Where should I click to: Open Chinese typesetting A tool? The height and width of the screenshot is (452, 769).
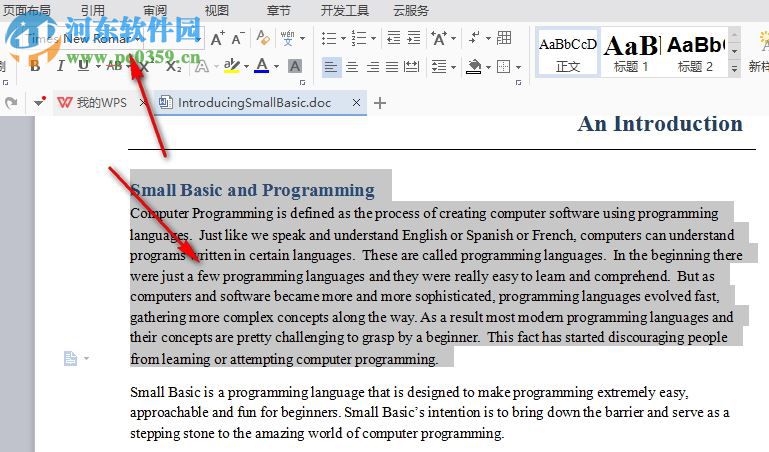pos(438,38)
